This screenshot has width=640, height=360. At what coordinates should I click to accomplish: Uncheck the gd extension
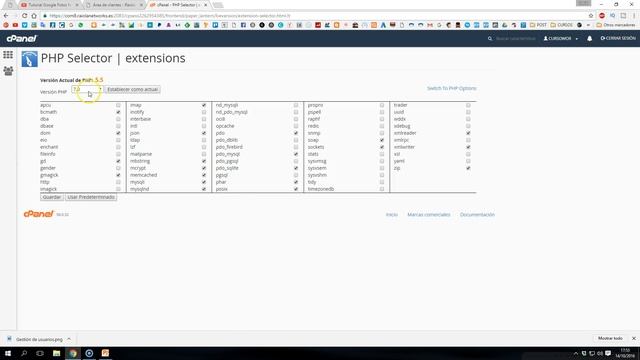(x=118, y=161)
